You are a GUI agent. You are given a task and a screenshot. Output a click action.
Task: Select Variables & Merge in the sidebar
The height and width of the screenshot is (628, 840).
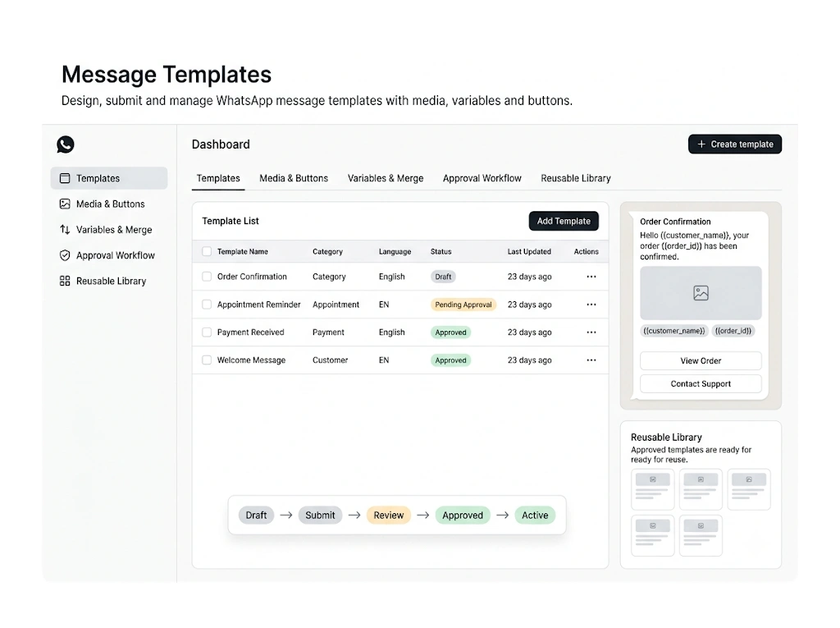pyautogui.click(x=109, y=230)
